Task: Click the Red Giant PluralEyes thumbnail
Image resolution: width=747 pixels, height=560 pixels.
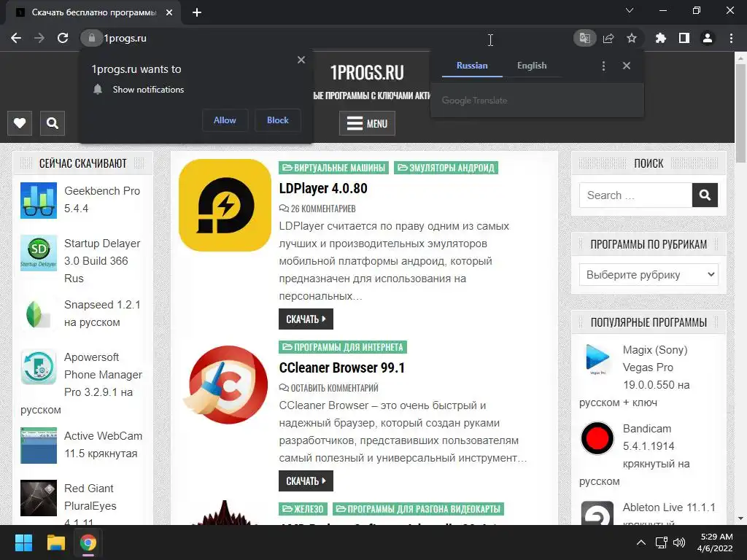Action: [x=39, y=498]
